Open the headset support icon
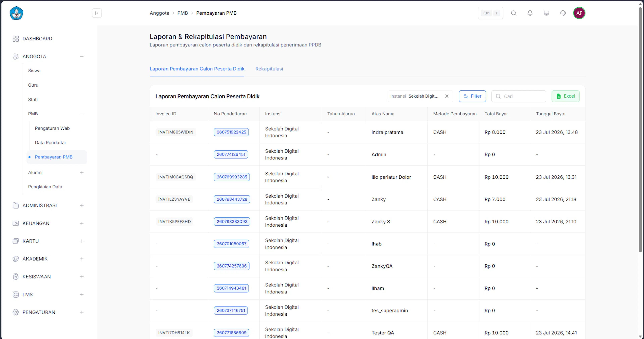 point(563,13)
